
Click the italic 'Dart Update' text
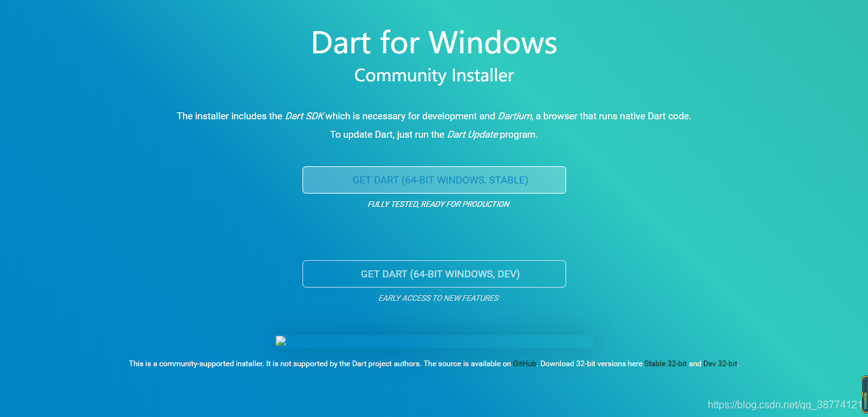click(473, 135)
